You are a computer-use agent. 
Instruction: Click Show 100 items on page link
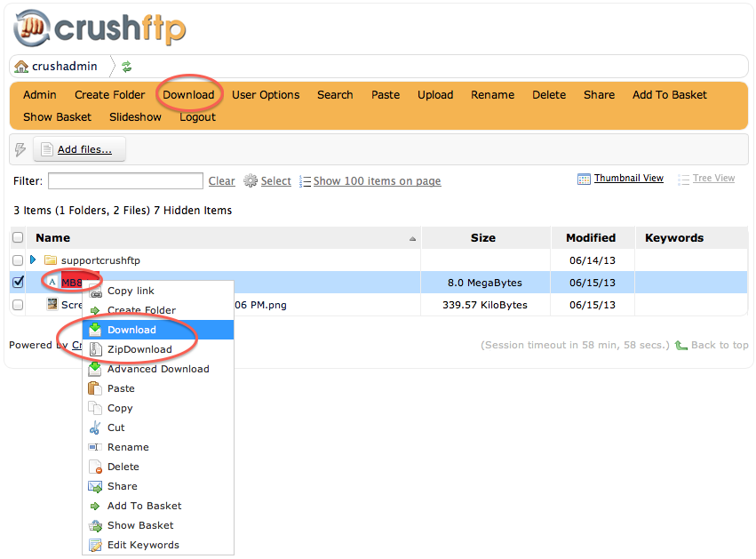(377, 181)
